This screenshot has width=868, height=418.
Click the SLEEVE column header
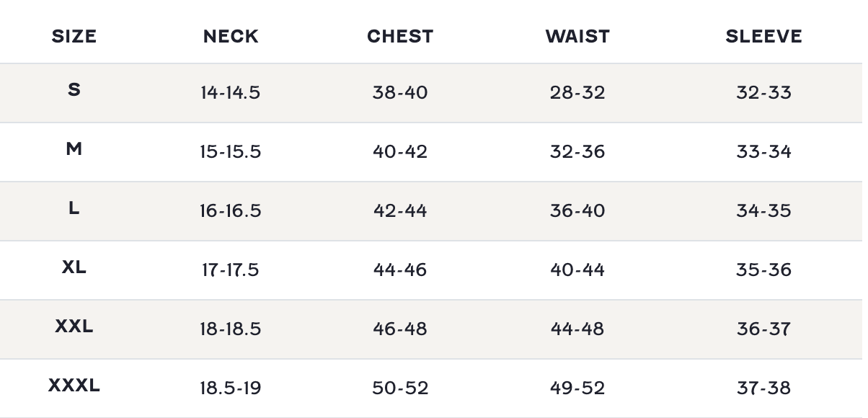click(x=763, y=36)
